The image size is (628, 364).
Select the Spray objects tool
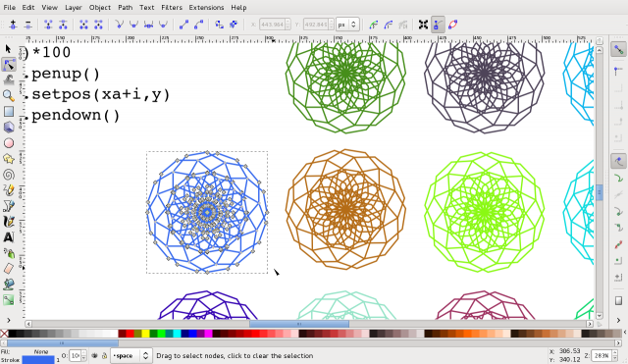[x=9, y=253]
